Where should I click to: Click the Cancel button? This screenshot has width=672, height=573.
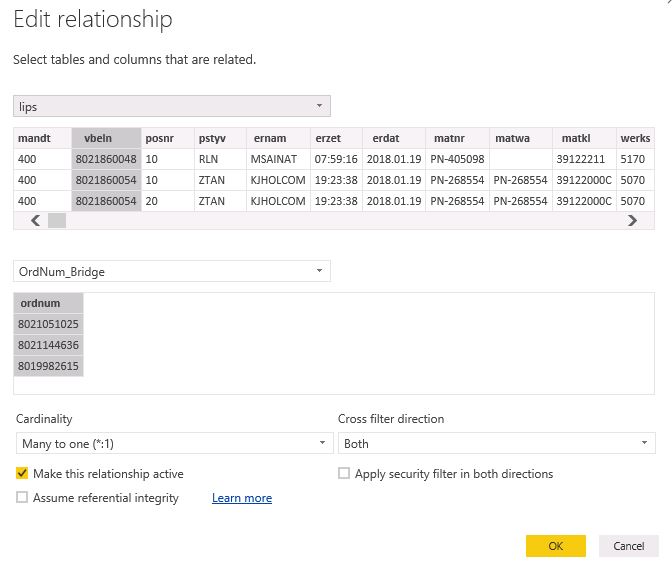[628, 546]
